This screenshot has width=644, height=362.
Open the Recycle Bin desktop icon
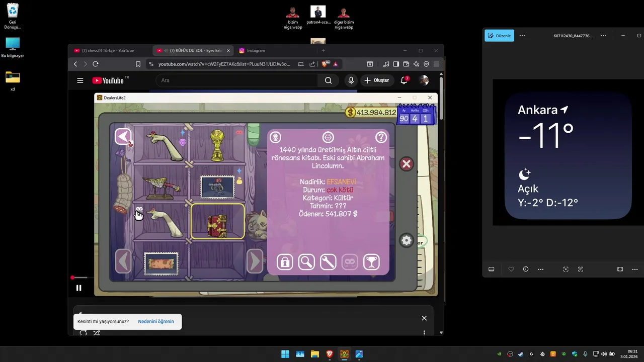(x=13, y=17)
